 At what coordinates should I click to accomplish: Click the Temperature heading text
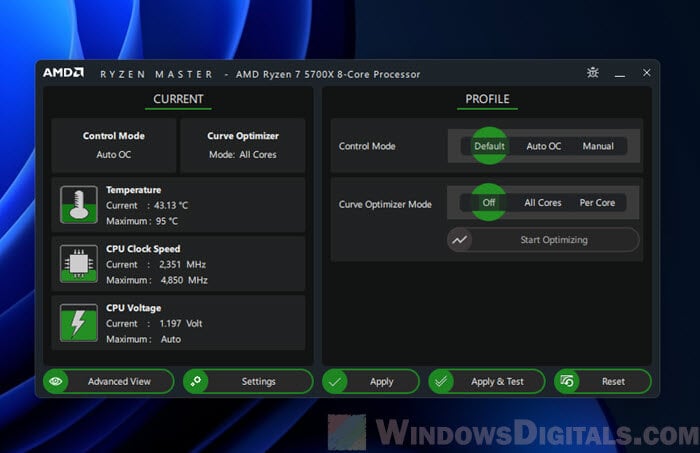click(x=133, y=190)
